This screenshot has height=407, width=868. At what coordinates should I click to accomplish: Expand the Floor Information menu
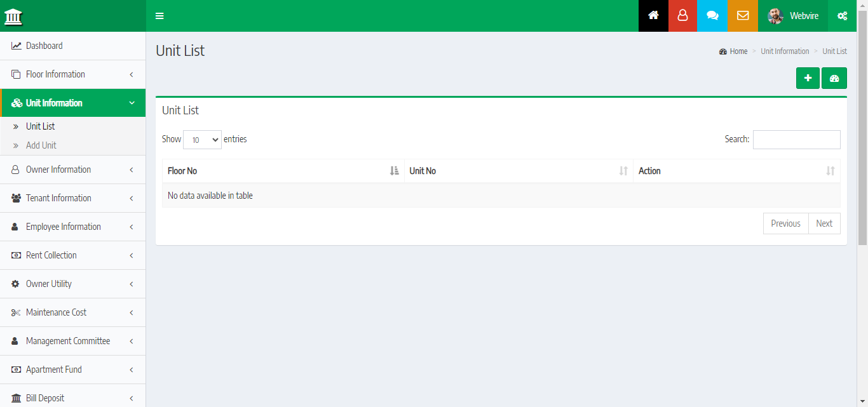[x=72, y=74]
